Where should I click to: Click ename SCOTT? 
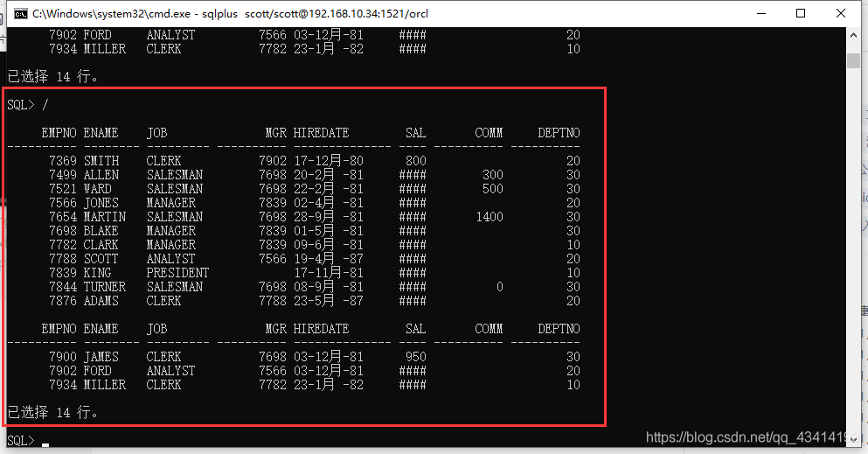101,259
